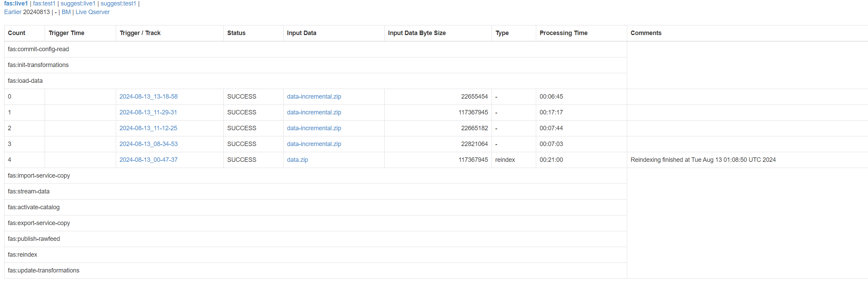Click byte size 22655454
Screen dimensions: 868x290
point(474,97)
